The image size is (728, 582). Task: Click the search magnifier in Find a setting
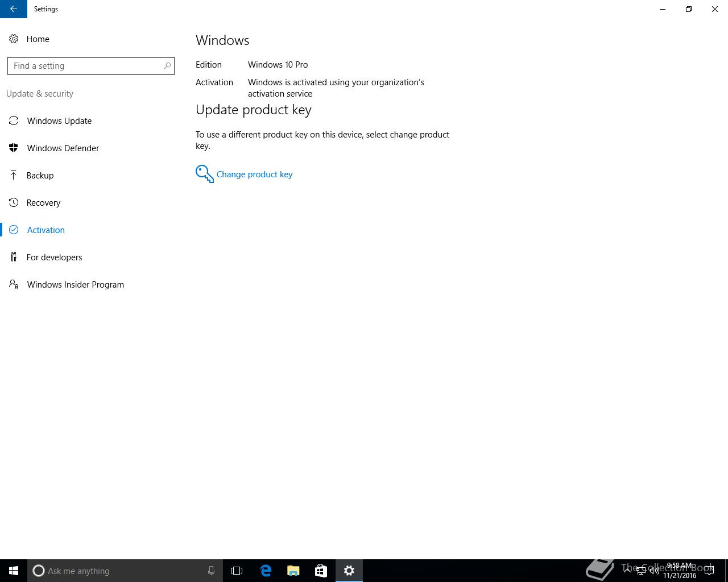tap(167, 66)
